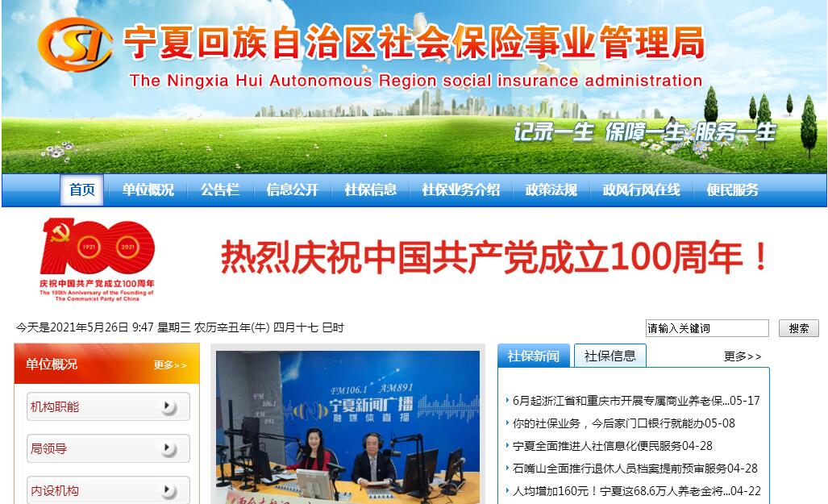Image resolution: width=828 pixels, height=504 pixels.
Task: Go to 公告栏 menu item
Action: (220, 190)
